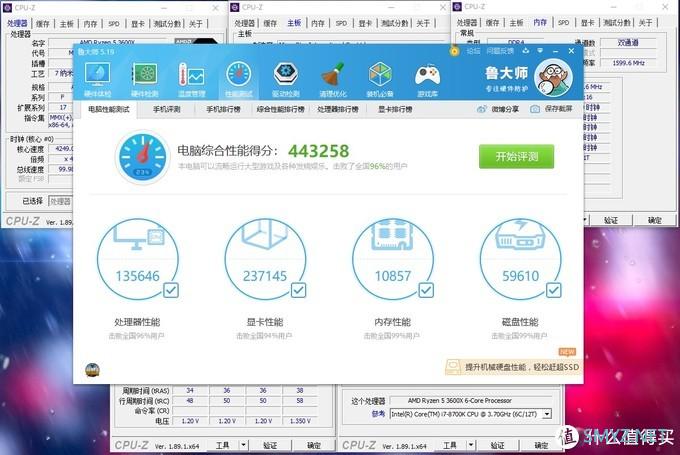This screenshot has width=680, height=455.
Task: Open the SPD tab in CPU-Z memory window
Action: point(563,23)
